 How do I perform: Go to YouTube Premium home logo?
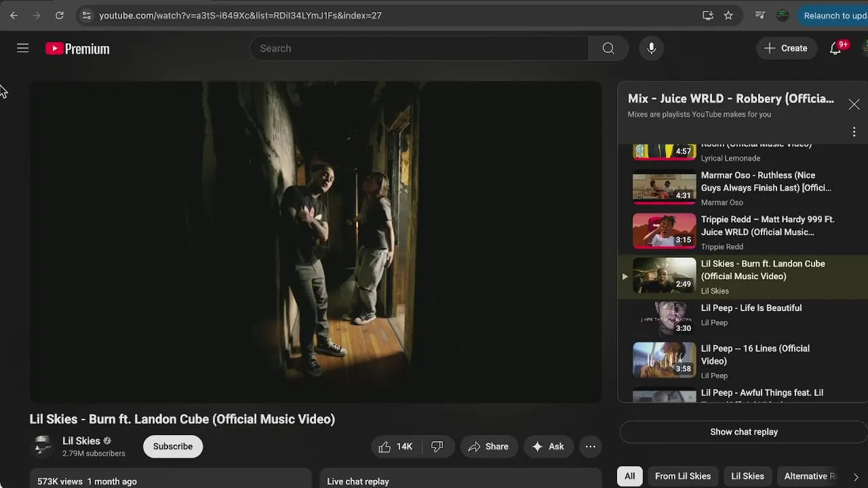pyautogui.click(x=77, y=49)
